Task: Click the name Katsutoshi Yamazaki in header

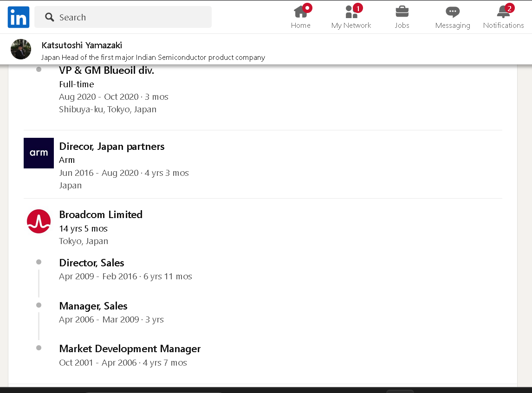Action: pos(82,45)
